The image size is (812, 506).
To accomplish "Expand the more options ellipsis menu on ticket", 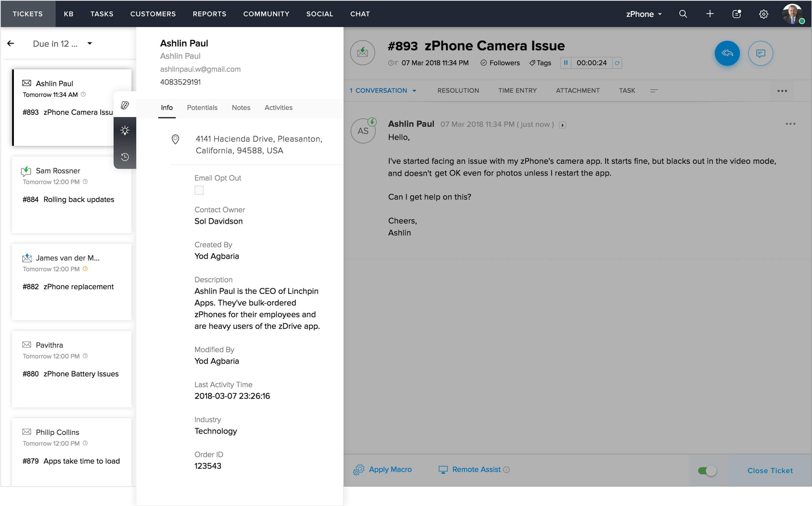I will (782, 91).
